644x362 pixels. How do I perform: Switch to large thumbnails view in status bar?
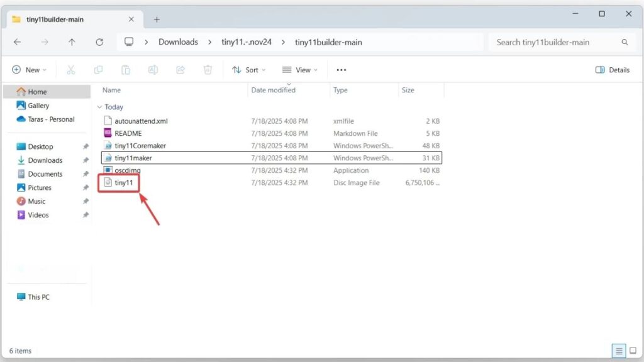click(x=633, y=351)
